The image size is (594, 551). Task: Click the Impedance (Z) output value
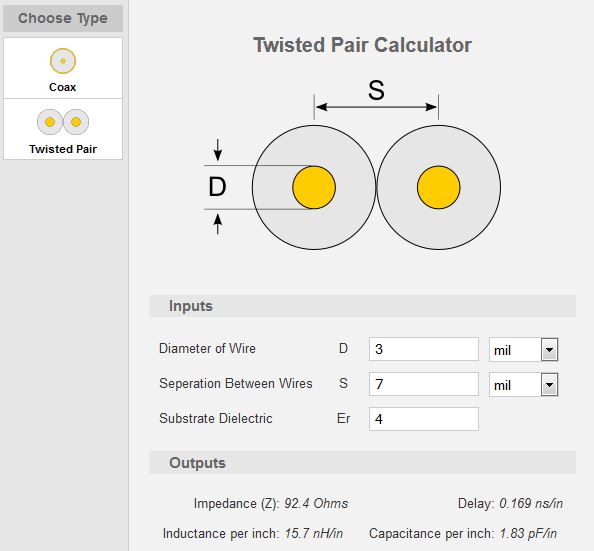coord(316,503)
